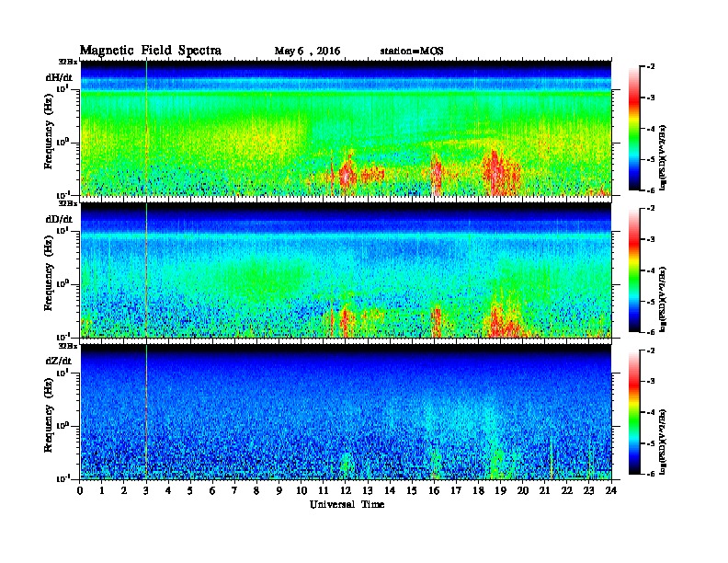
Task: Click the color scale bar beside the dZ/dt panel
Action: 634,412
